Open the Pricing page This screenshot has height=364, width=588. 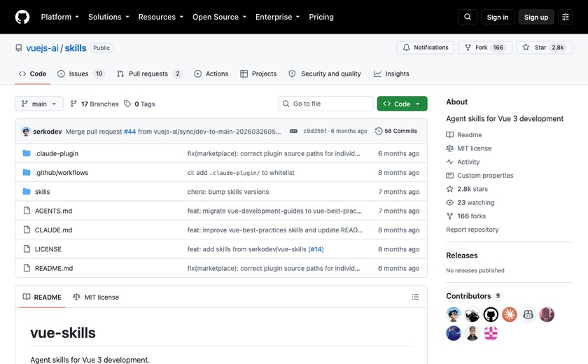point(321,17)
